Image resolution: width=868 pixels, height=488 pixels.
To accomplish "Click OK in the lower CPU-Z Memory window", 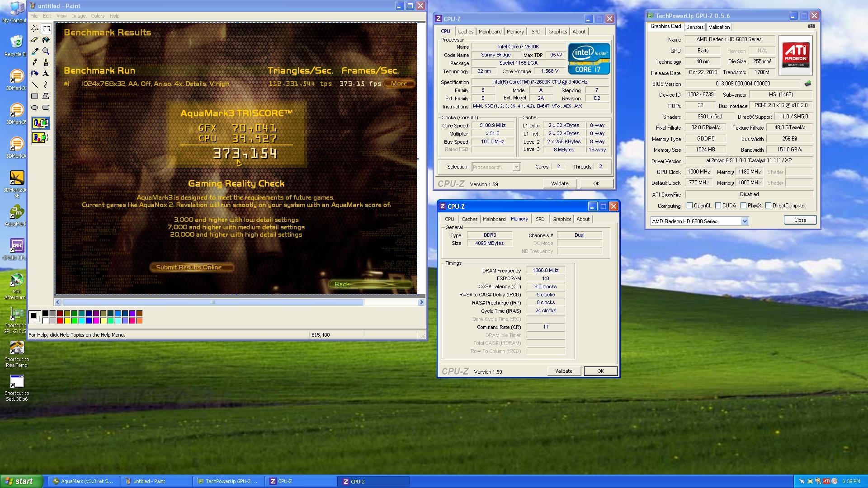I will click(x=600, y=371).
